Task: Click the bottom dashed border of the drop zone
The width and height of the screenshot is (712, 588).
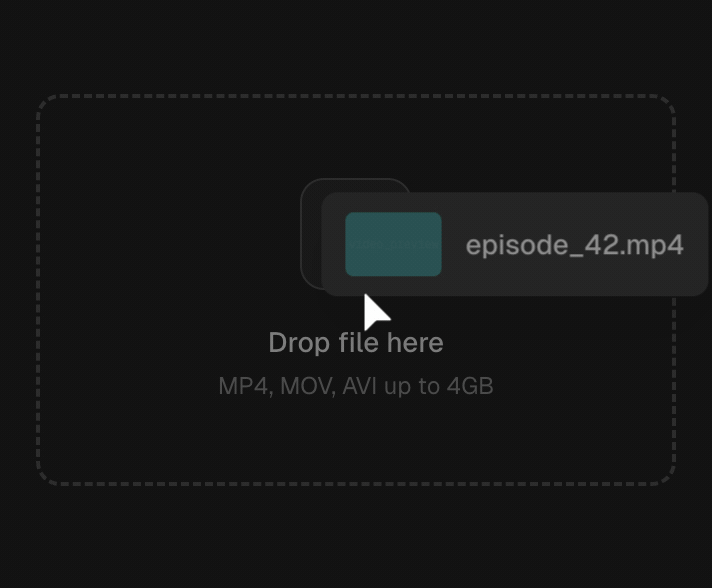Action: [x=356, y=484]
